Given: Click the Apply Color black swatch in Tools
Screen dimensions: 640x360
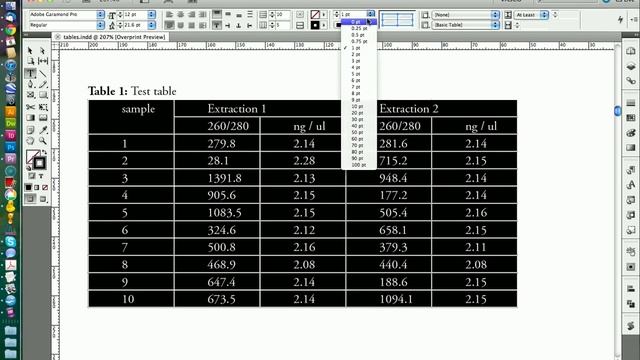Looking at the screenshot, I should pyautogui.click(x=28, y=187).
